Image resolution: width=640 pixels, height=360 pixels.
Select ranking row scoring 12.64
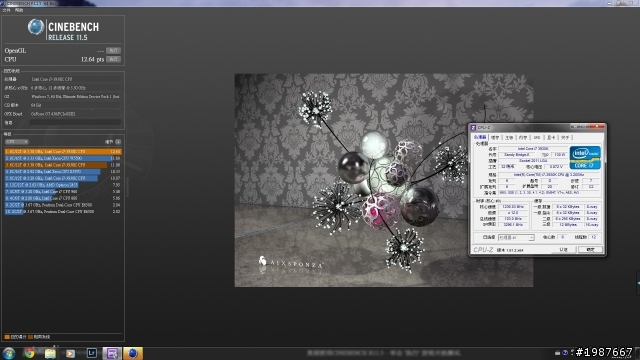pyautogui.click(x=63, y=151)
